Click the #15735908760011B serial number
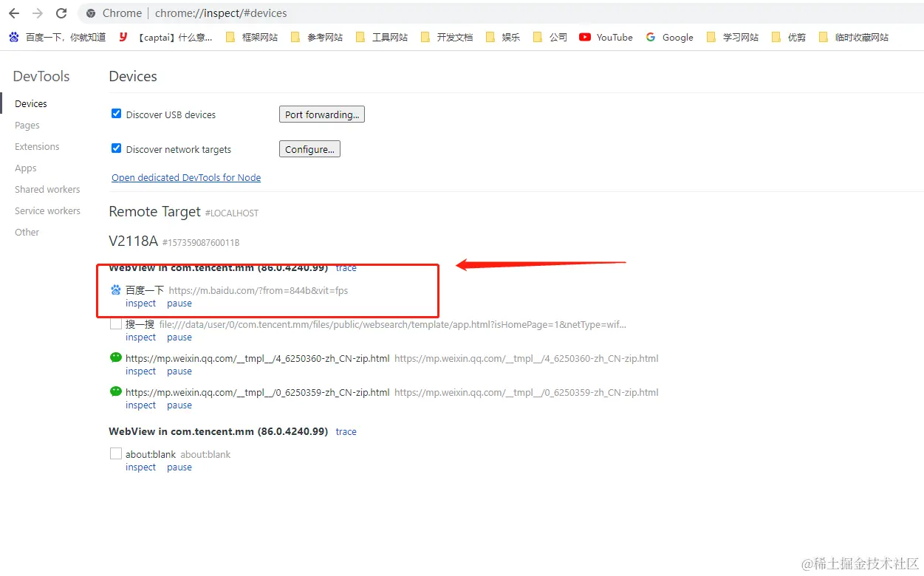Image resolution: width=924 pixels, height=576 pixels. 201,243
